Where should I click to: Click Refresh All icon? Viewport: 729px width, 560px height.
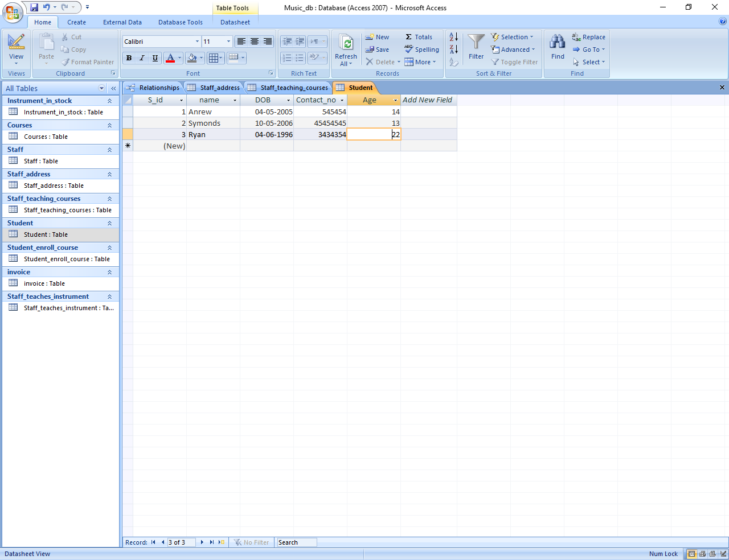tap(346, 43)
